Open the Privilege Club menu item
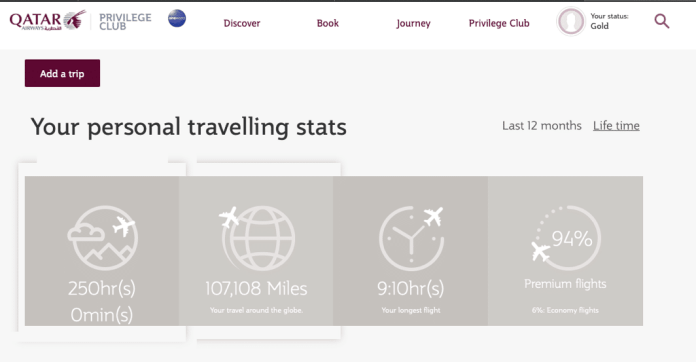696x362 pixels. point(499,24)
